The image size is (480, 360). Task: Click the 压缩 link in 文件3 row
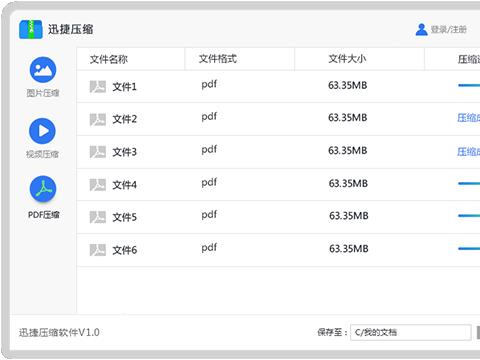point(468,152)
